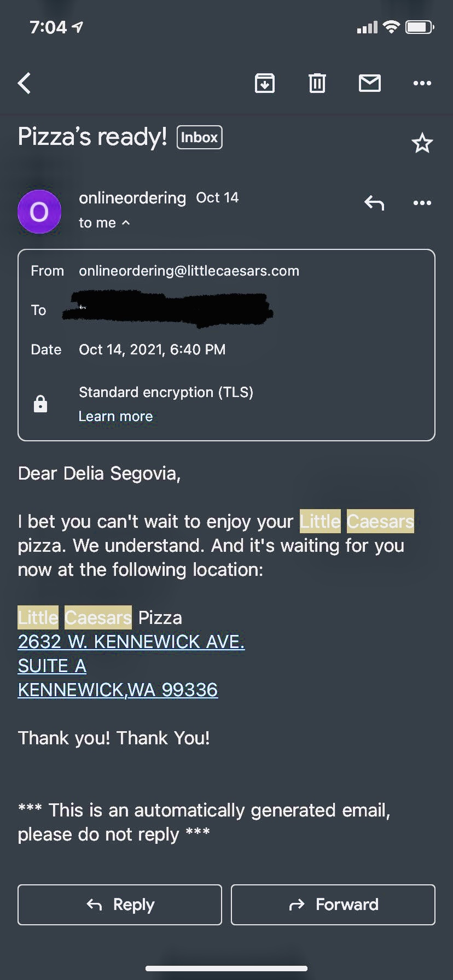Screen dimensions: 453x980
Task: Open the Learn more encryption link
Action: click(x=115, y=416)
